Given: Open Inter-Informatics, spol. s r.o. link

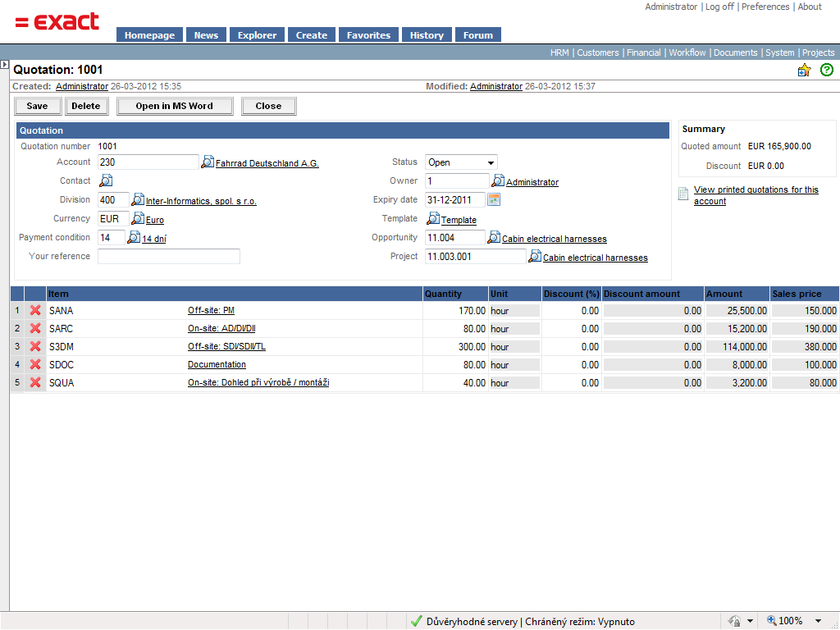Looking at the screenshot, I should [202, 201].
